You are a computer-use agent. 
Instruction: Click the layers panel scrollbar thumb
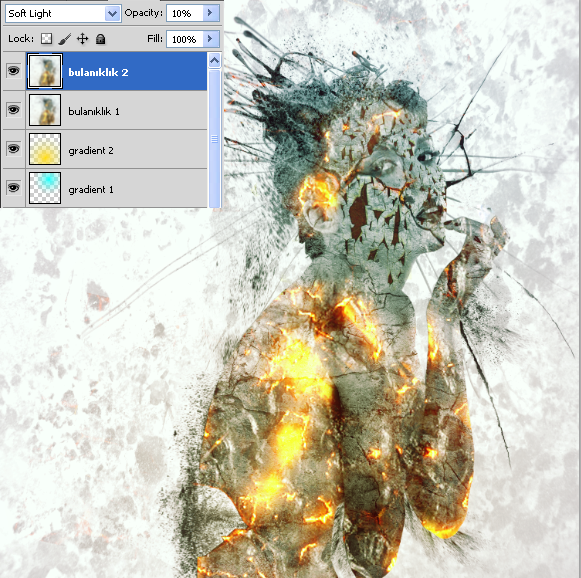click(215, 139)
